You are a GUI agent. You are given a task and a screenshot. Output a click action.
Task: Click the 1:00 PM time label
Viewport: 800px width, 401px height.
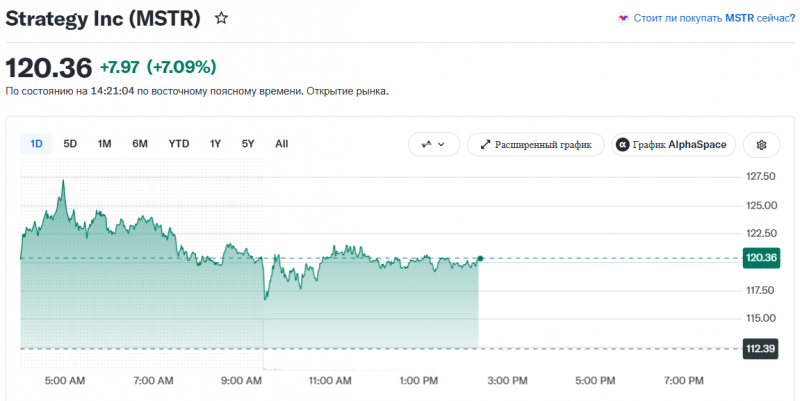(x=418, y=381)
